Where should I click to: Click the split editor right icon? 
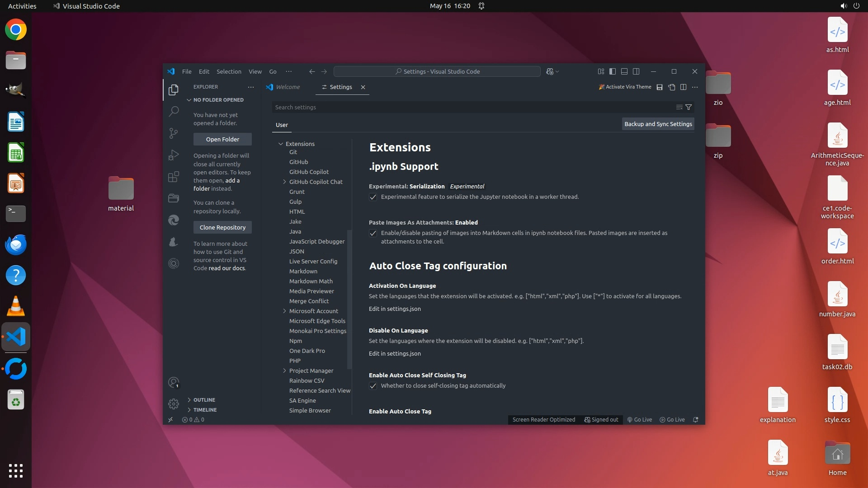(x=684, y=87)
